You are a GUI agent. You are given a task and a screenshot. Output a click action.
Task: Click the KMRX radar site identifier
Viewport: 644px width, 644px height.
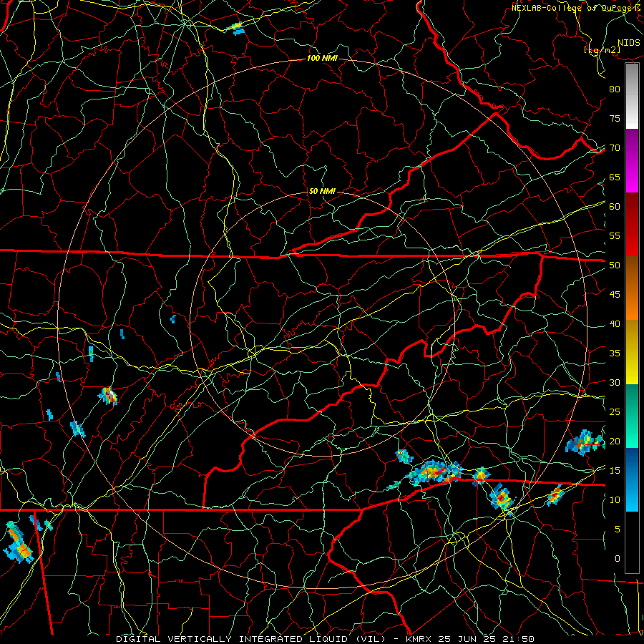419,639
